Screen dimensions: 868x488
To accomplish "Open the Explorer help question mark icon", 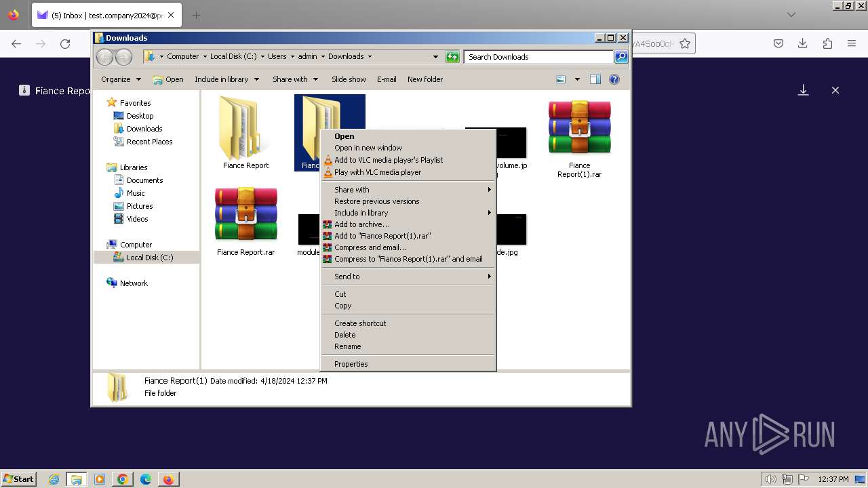I will [614, 79].
